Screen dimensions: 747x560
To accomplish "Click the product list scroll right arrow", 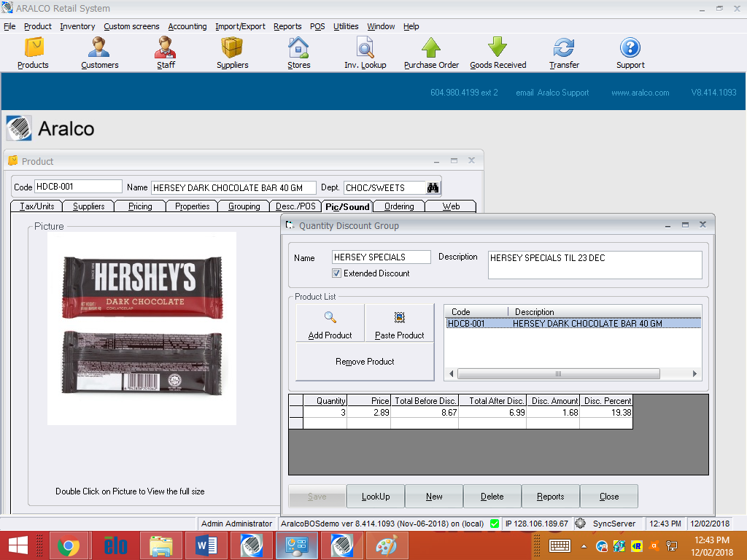I will [694, 374].
